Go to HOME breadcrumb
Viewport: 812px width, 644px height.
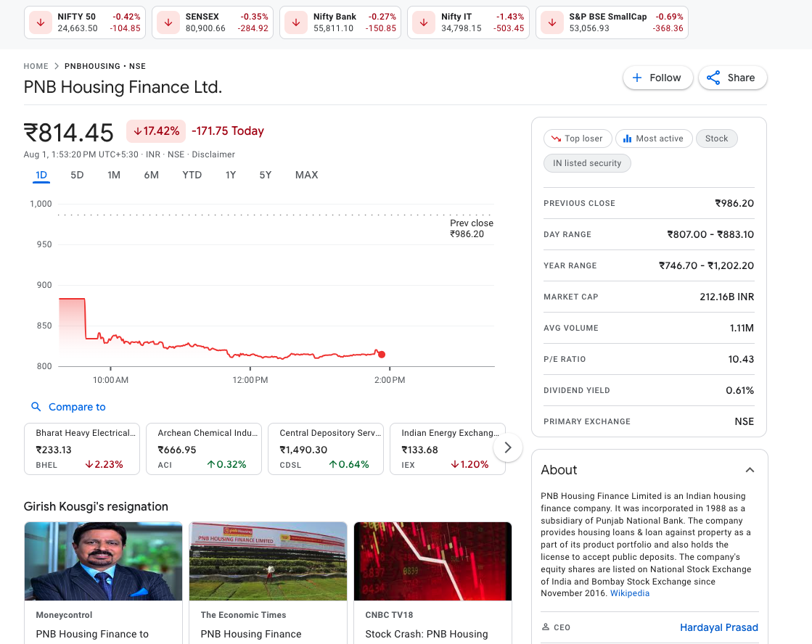point(36,66)
